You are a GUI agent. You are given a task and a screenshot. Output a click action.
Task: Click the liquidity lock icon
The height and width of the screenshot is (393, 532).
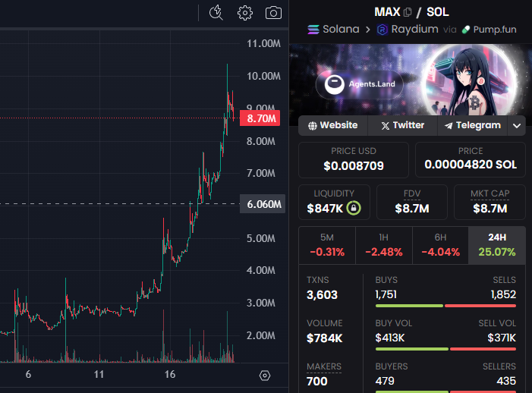353,208
